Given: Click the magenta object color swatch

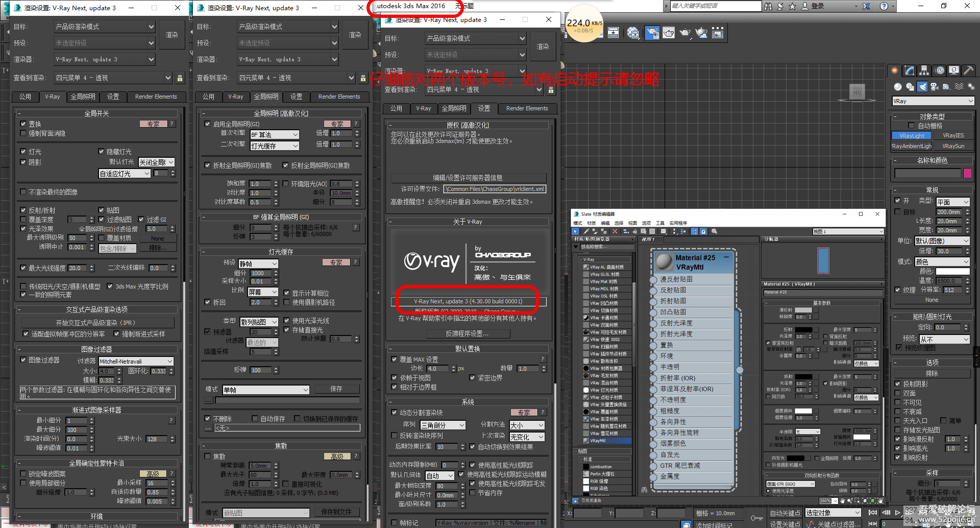Looking at the screenshot, I should [x=967, y=173].
